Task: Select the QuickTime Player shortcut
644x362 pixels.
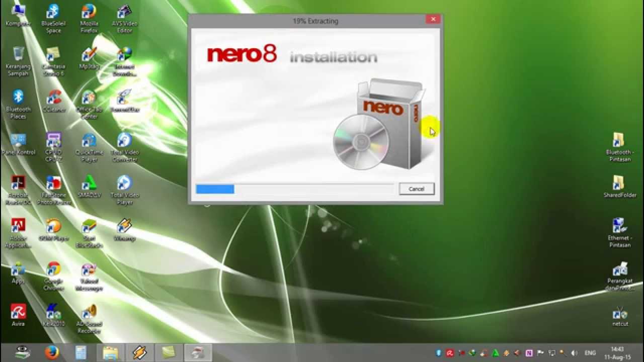Action: pos(89,147)
